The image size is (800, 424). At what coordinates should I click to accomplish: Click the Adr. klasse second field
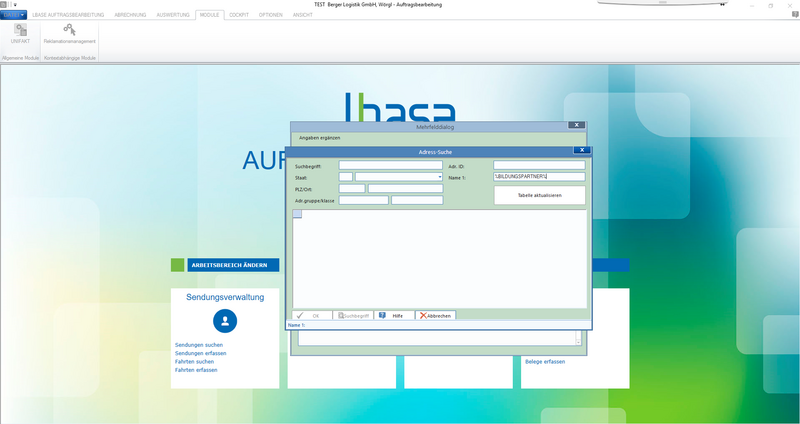417,201
